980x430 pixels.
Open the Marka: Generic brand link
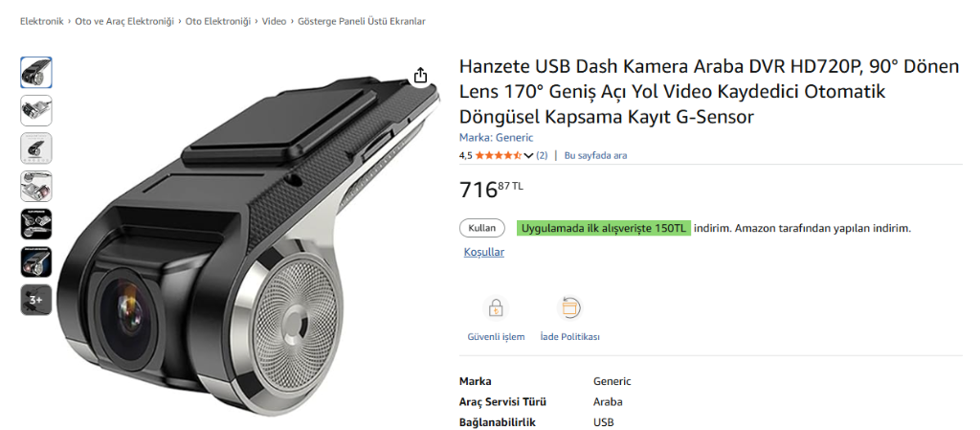click(496, 138)
